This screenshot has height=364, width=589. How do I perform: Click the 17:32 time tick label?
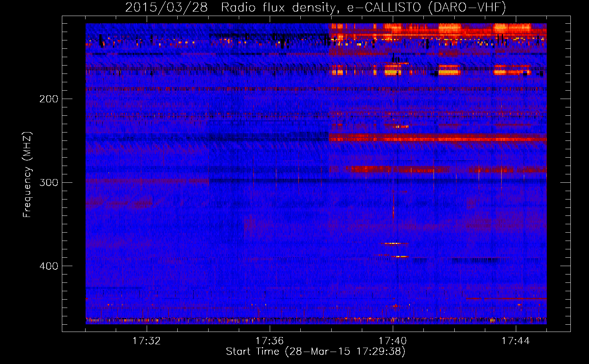coord(147,341)
